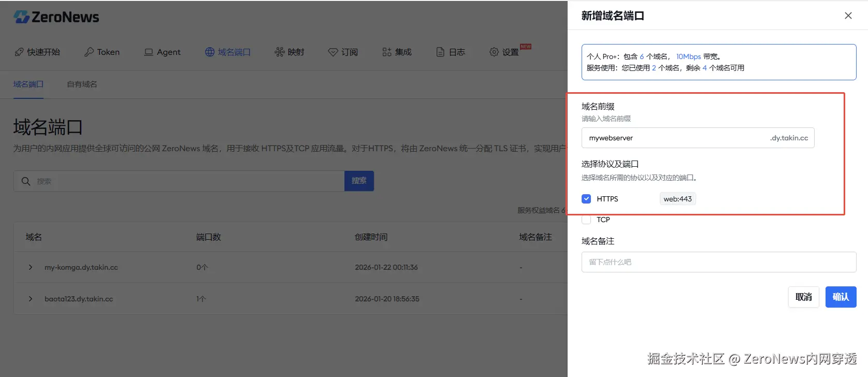Click the blue 搜索 button
868x377 pixels.
pos(359,181)
